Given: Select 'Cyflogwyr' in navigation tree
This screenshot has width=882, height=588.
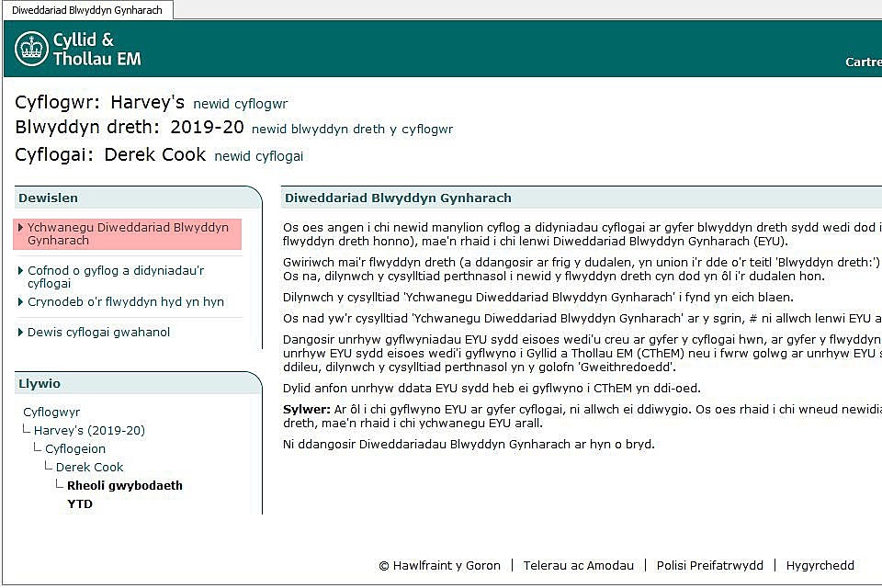Looking at the screenshot, I should (51, 413).
